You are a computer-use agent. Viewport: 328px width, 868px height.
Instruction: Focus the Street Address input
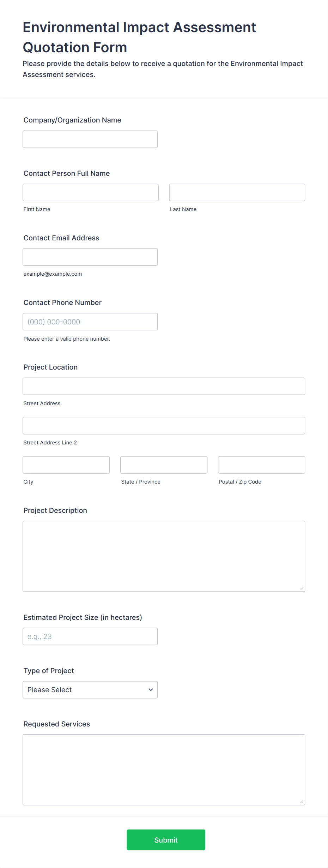point(164,386)
